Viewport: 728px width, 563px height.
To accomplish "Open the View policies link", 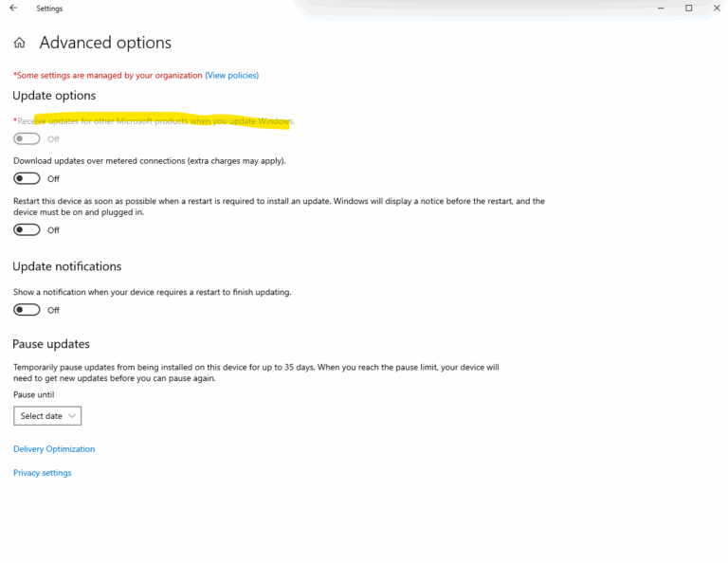I will pos(231,75).
